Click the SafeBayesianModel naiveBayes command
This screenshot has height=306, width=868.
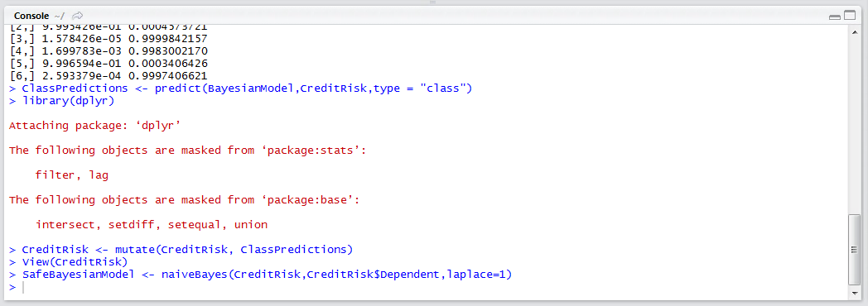260,275
